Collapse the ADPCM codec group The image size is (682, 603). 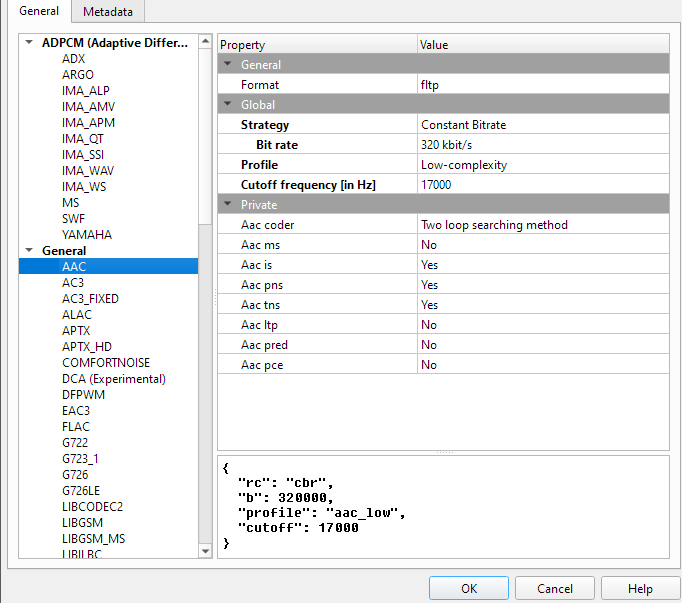pos(29,43)
